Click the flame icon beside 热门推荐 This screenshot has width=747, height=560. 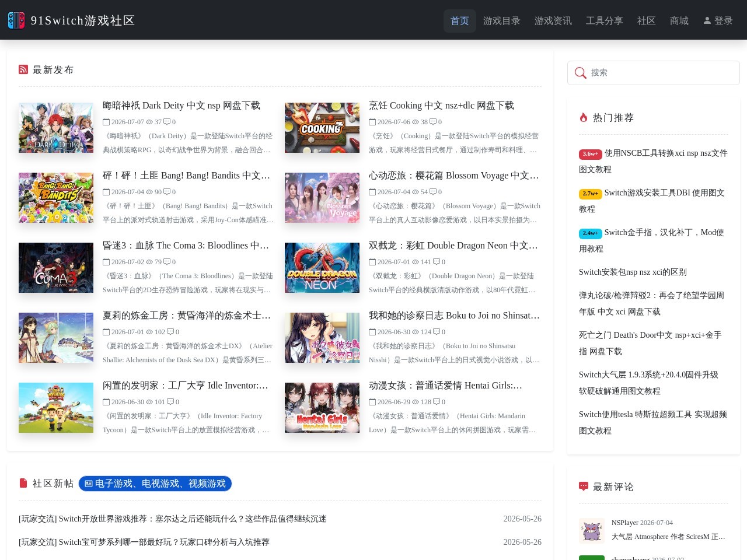pos(584,117)
